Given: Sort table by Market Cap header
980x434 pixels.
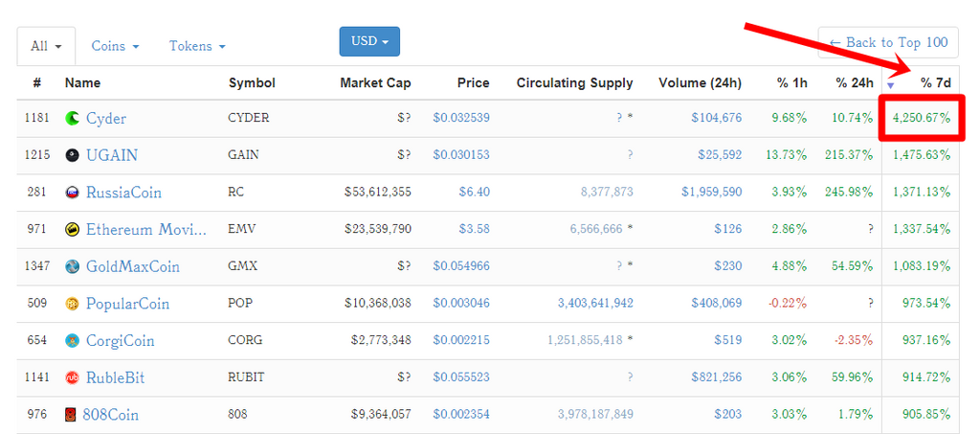Looking at the screenshot, I should [x=375, y=83].
